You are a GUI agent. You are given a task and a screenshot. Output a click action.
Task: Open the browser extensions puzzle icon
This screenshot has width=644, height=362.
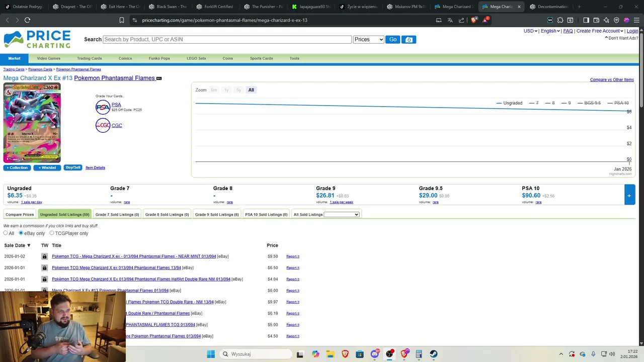560,20
